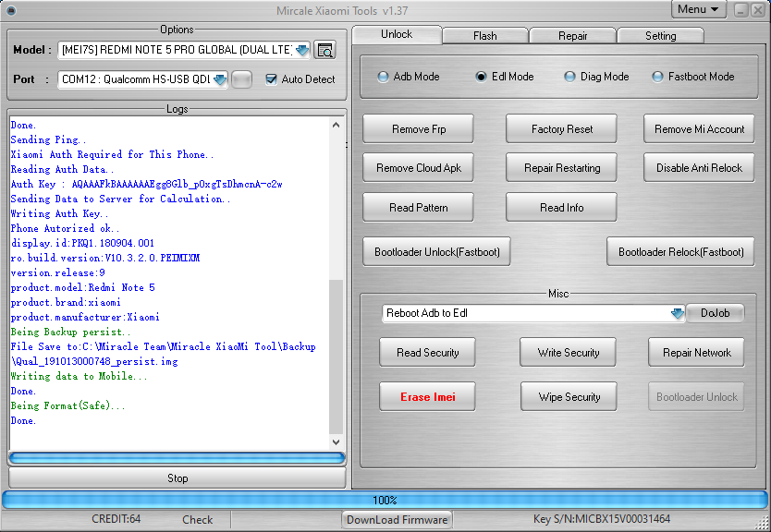Click the Check button in status bar
Viewport: 771px width, 532px height.
coord(197,520)
